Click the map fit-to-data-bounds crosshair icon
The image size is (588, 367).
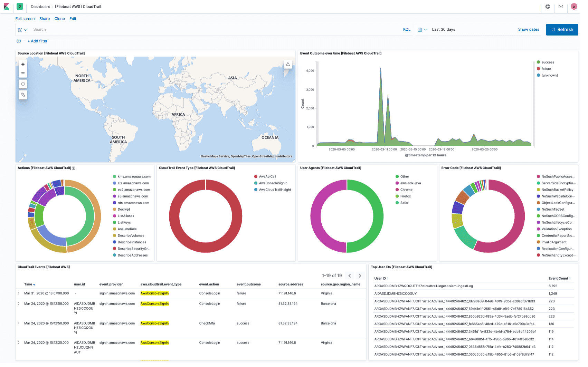point(23,84)
